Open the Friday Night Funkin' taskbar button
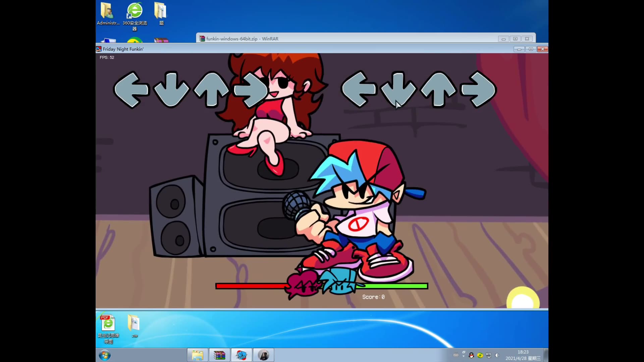 (x=241, y=355)
